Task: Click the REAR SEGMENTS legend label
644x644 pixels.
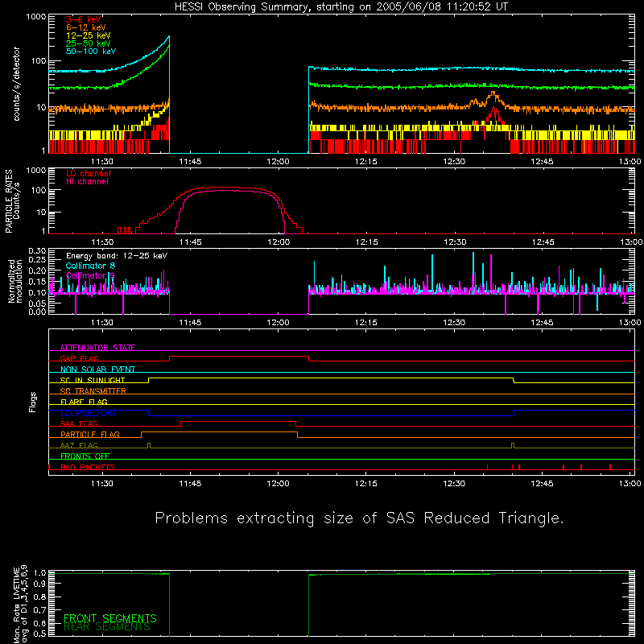Action: (x=107, y=626)
